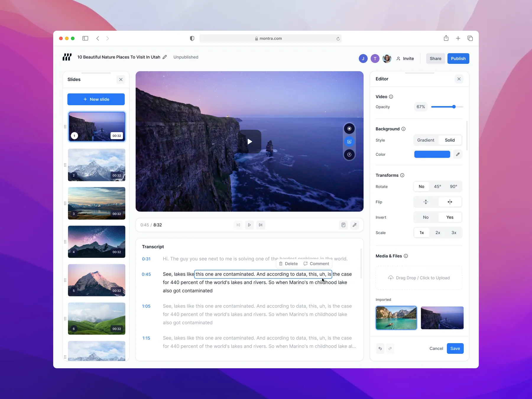Viewport: 532px width, 399px height.
Task: Open transcript notes icon in playback bar
Action: tap(343, 225)
